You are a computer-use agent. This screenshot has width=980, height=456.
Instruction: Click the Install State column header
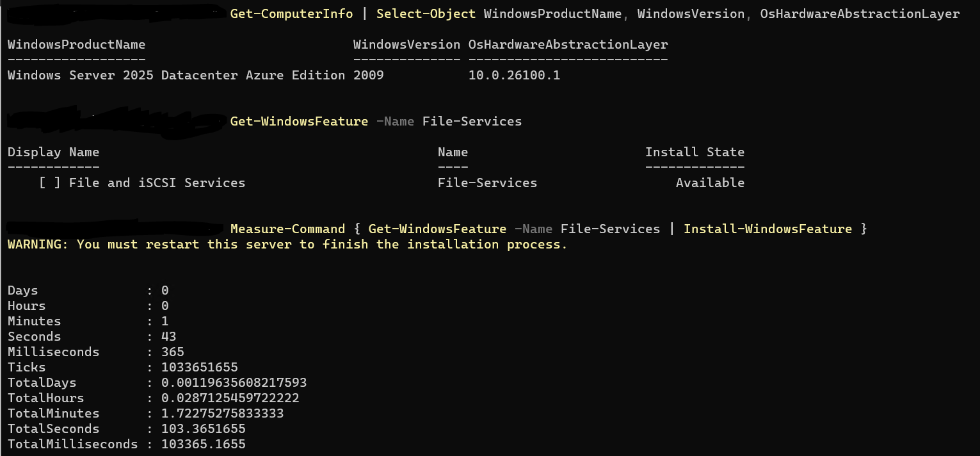click(695, 152)
